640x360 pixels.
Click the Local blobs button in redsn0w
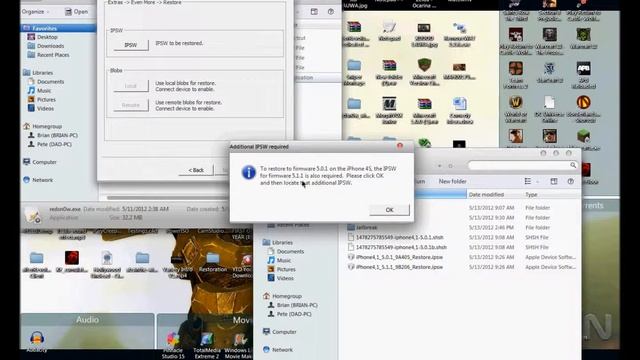click(131, 86)
